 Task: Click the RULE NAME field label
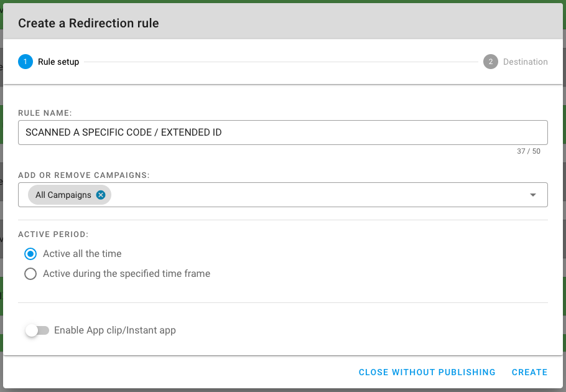point(45,113)
